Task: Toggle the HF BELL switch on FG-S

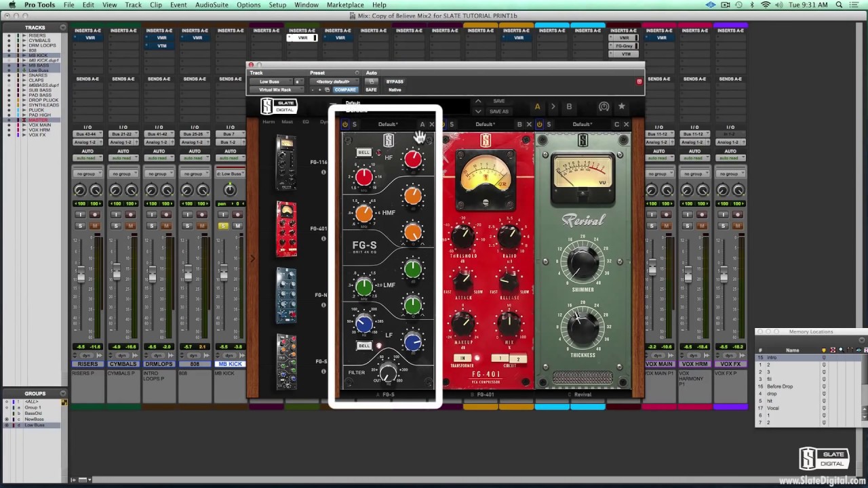Action: click(x=364, y=152)
